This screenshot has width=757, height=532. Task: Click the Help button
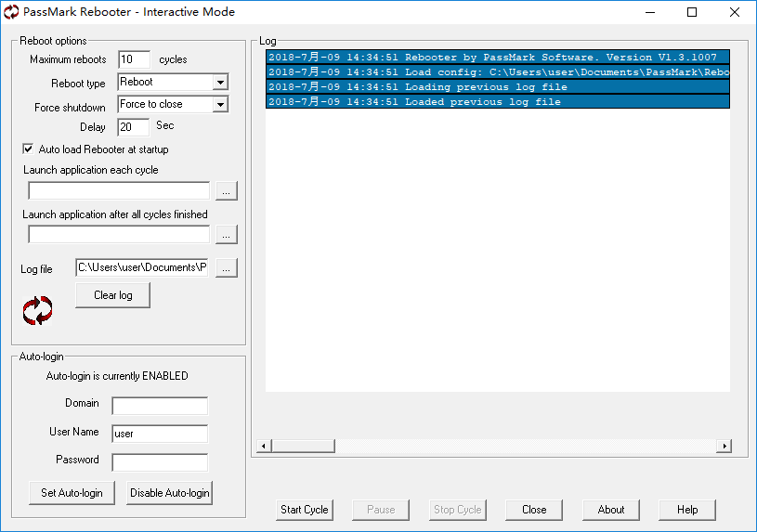click(x=686, y=510)
